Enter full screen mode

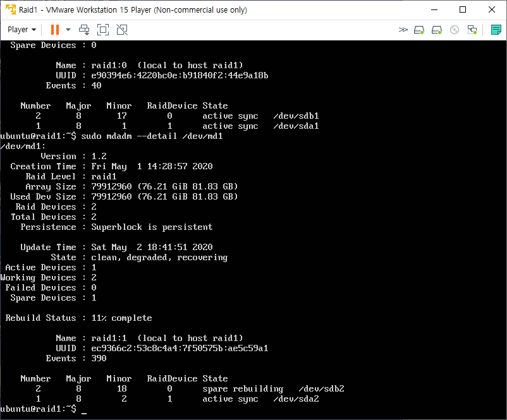103,30
